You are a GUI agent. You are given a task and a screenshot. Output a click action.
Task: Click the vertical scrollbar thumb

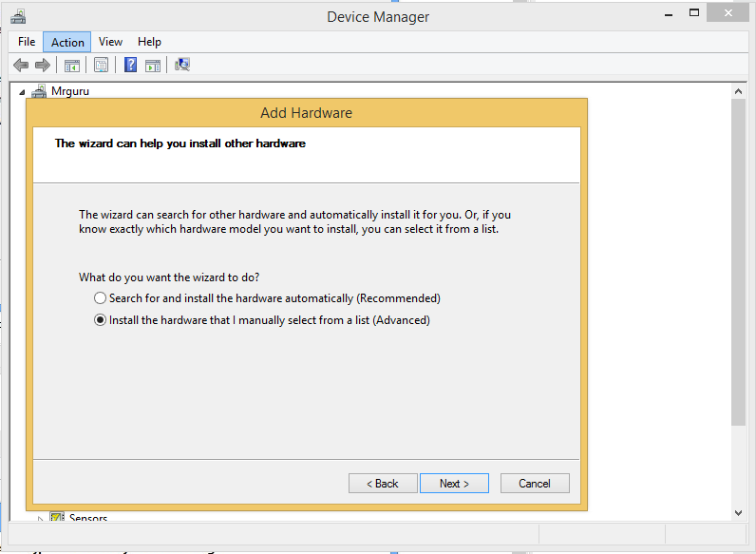point(738,262)
